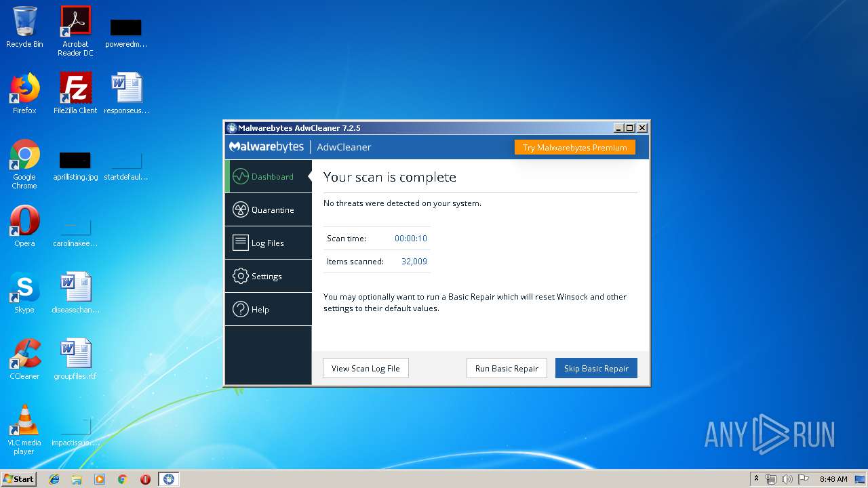Screen dimensions: 868x488
Task: Select the Google Chrome desktop shortcut
Action: pos(24,164)
